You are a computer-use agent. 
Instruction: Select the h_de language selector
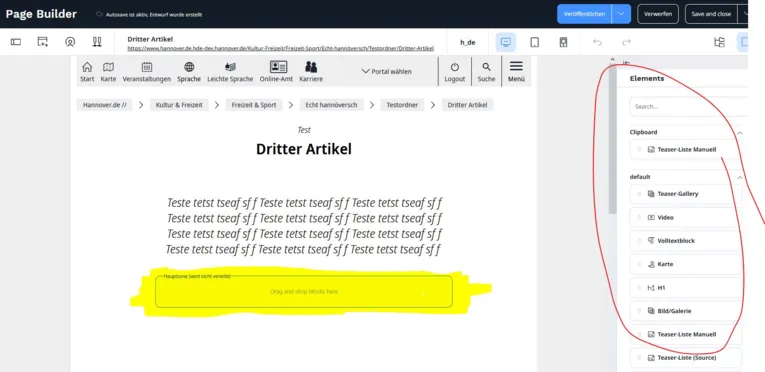467,42
